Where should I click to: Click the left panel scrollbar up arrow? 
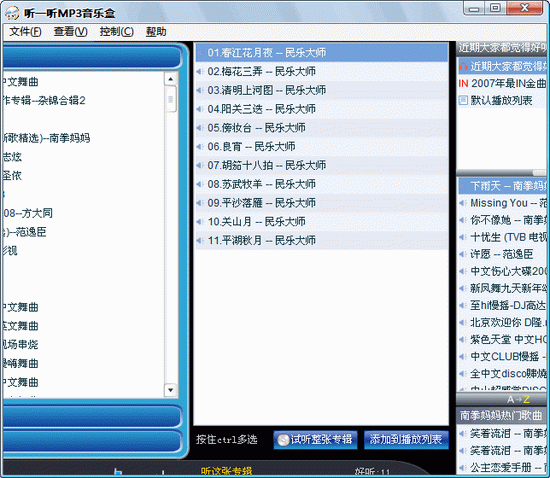tap(170, 79)
